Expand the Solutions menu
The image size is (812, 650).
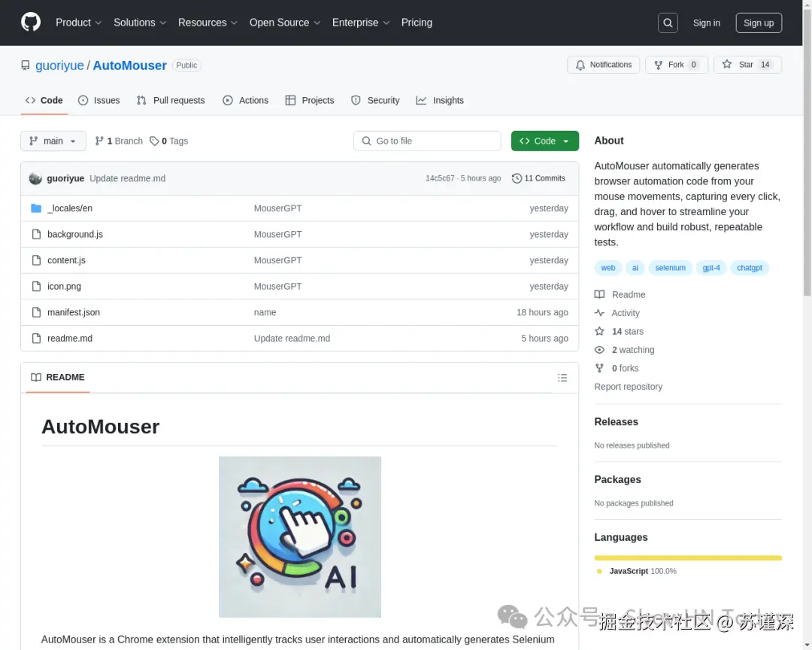[140, 23]
